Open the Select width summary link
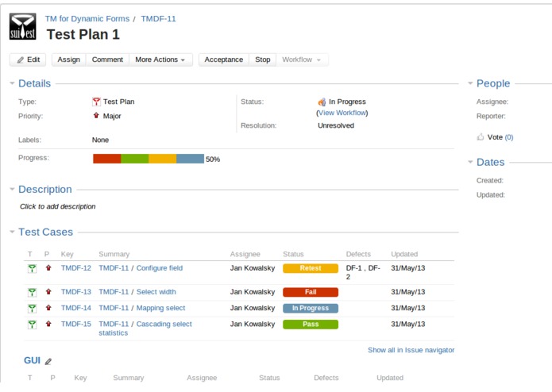The image size is (552, 392). tap(156, 292)
